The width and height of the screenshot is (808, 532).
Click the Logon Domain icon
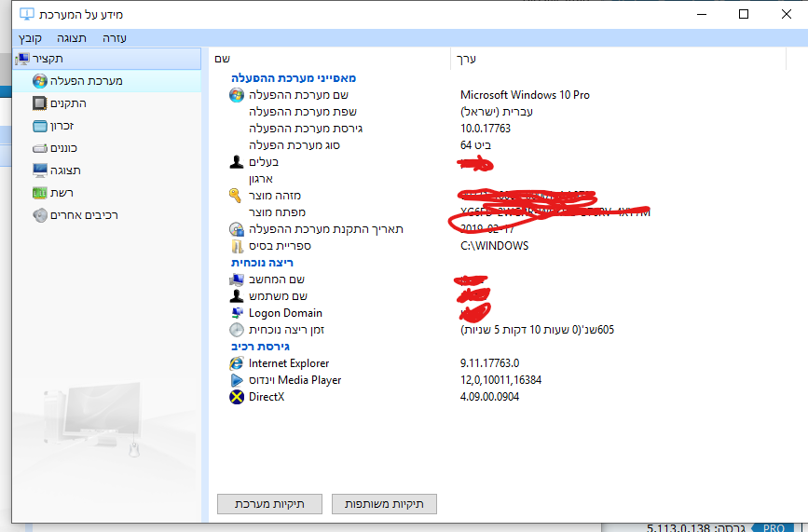point(237,313)
